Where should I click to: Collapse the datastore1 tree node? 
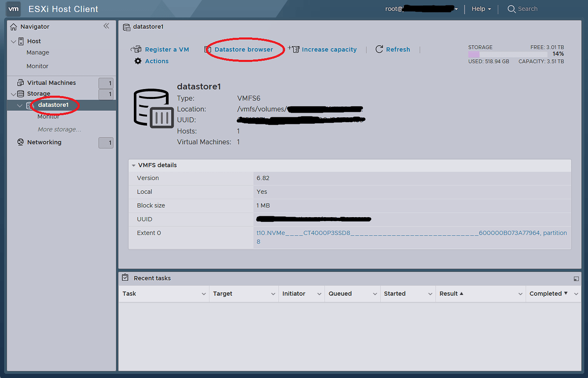(x=20, y=105)
